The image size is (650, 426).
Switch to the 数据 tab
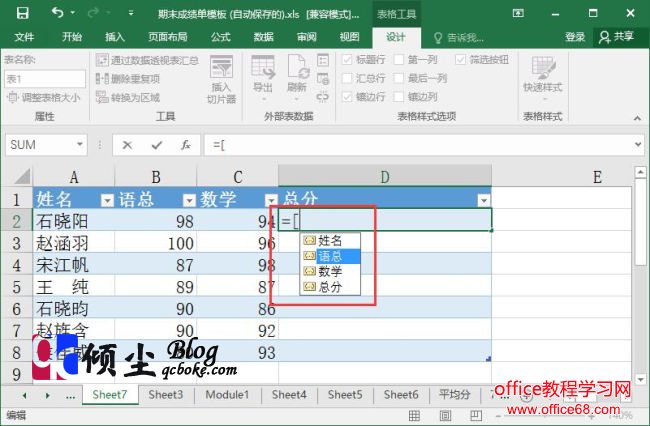point(264,37)
